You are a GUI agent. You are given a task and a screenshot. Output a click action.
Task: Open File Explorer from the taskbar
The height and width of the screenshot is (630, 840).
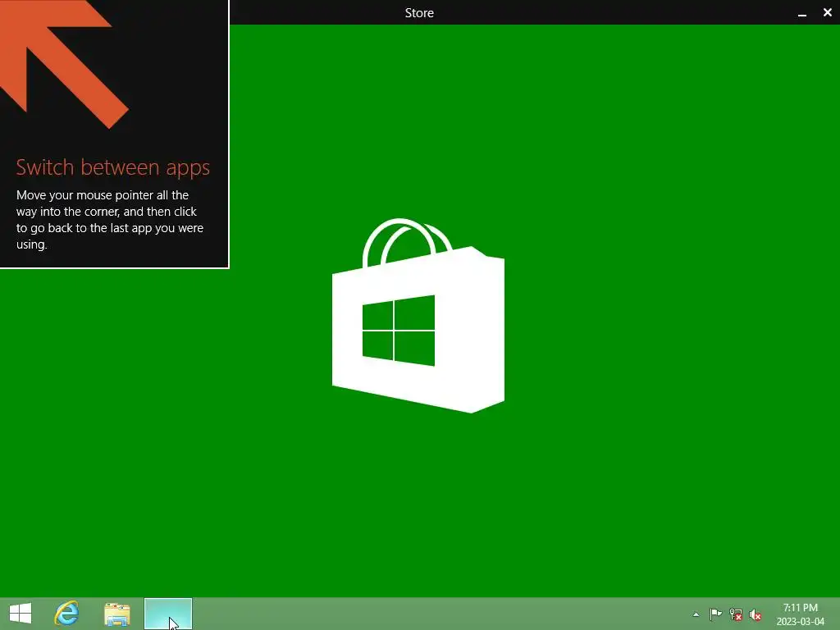tap(116, 614)
